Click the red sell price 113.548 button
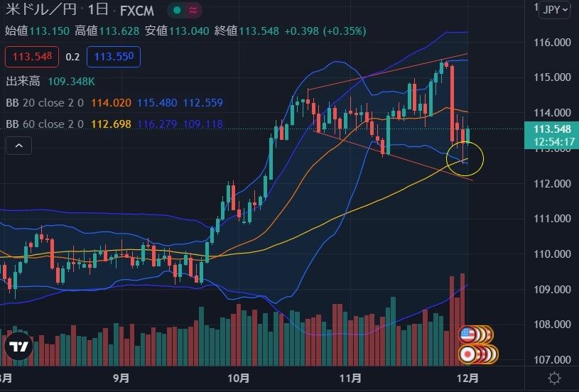 pyautogui.click(x=32, y=57)
